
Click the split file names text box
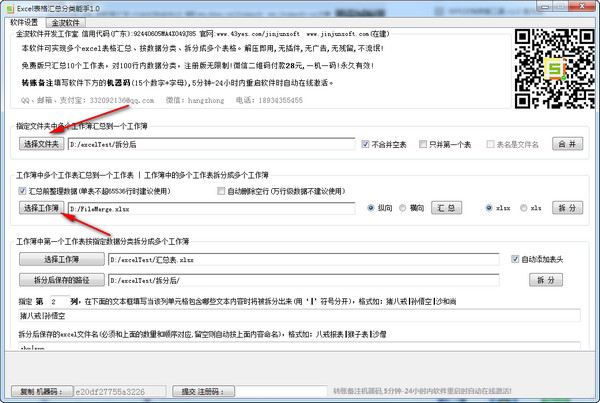[x=299, y=346]
